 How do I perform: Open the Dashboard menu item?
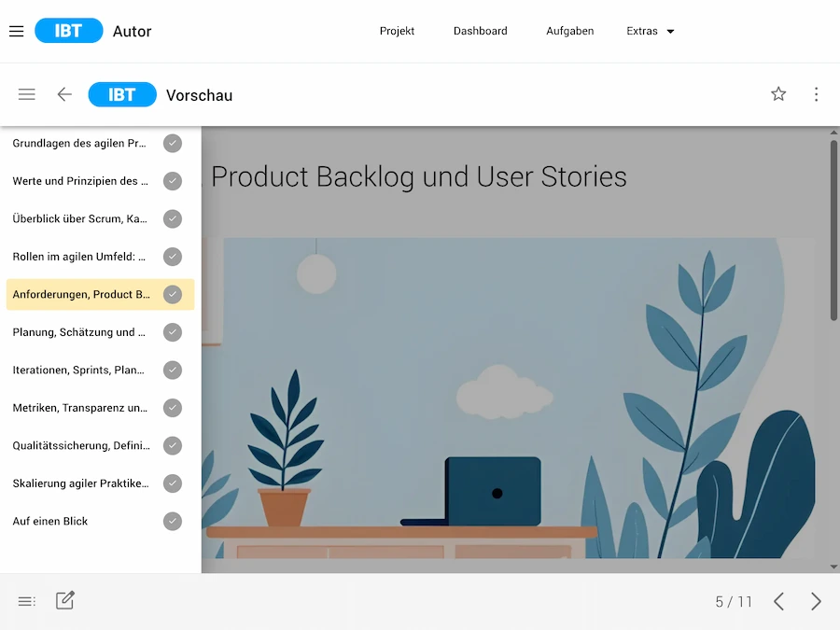click(x=480, y=31)
